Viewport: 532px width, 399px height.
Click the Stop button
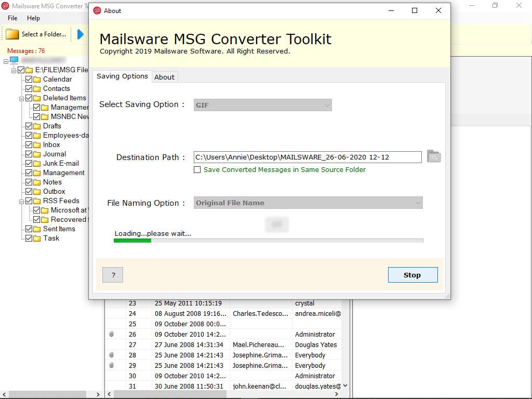tap(413, 275)
